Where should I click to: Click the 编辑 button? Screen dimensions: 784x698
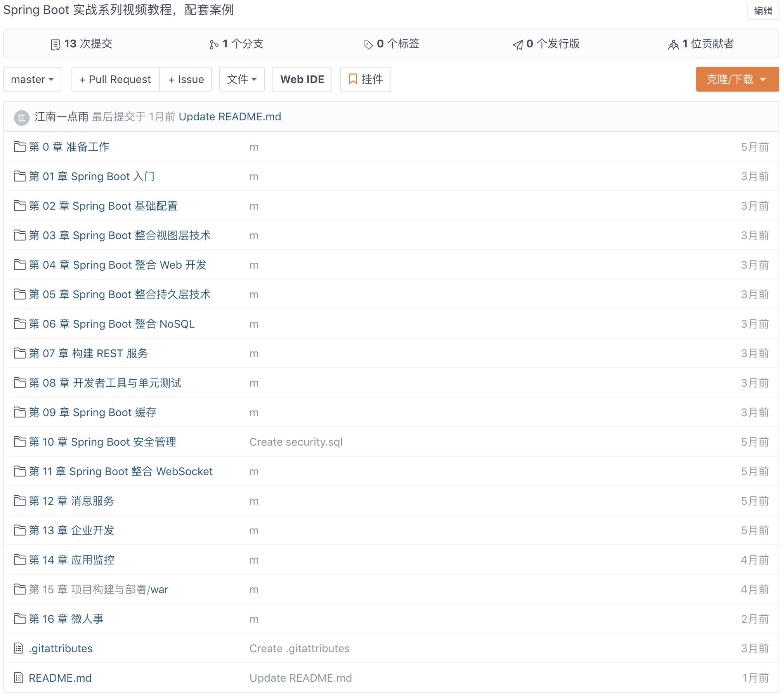[x=763, y=11]
